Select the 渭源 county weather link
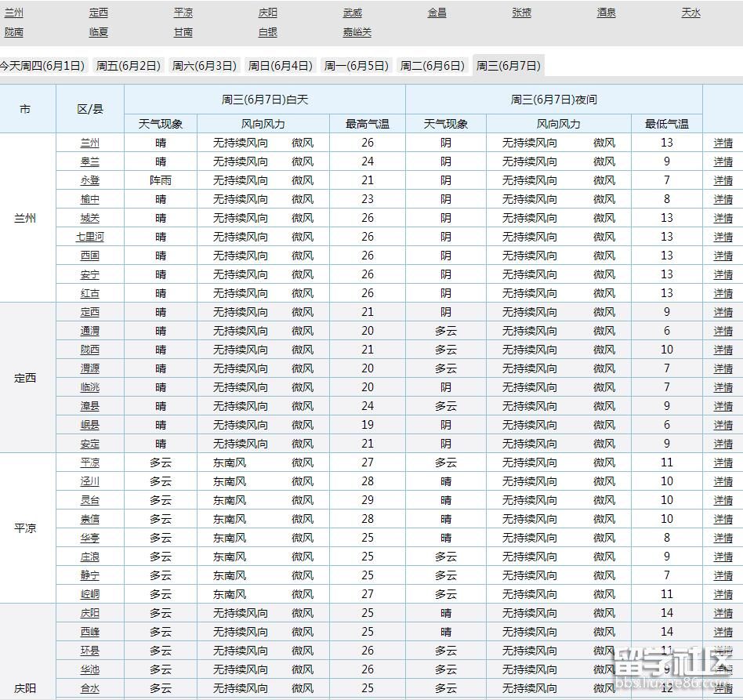The image size is (743, 700). pyautogui.click(x=89, y=368)
